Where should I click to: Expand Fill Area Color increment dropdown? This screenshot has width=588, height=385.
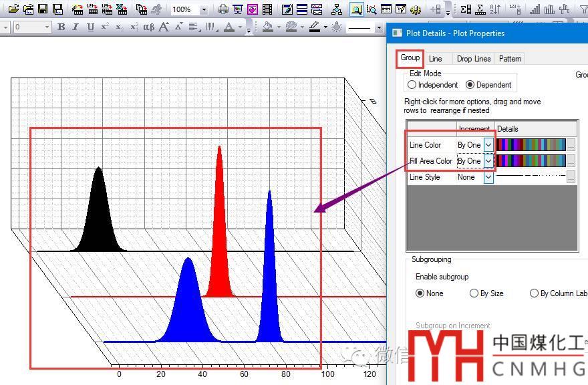tap(488, 161)
